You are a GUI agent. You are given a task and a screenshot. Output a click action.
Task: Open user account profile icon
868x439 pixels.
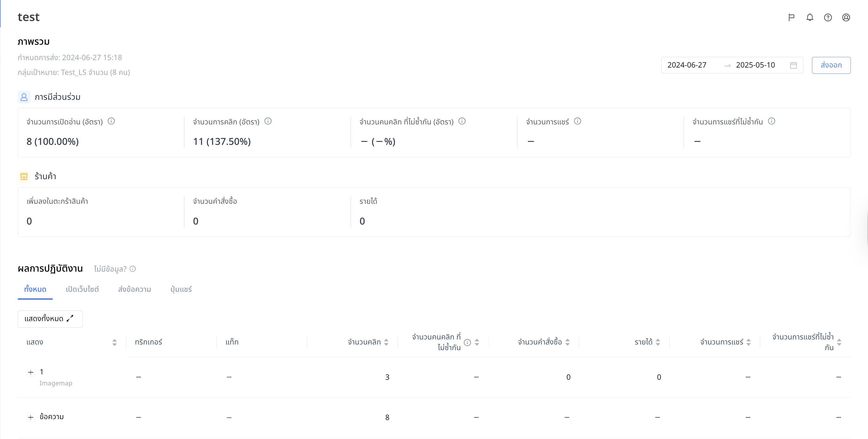[x=846, y=17]
